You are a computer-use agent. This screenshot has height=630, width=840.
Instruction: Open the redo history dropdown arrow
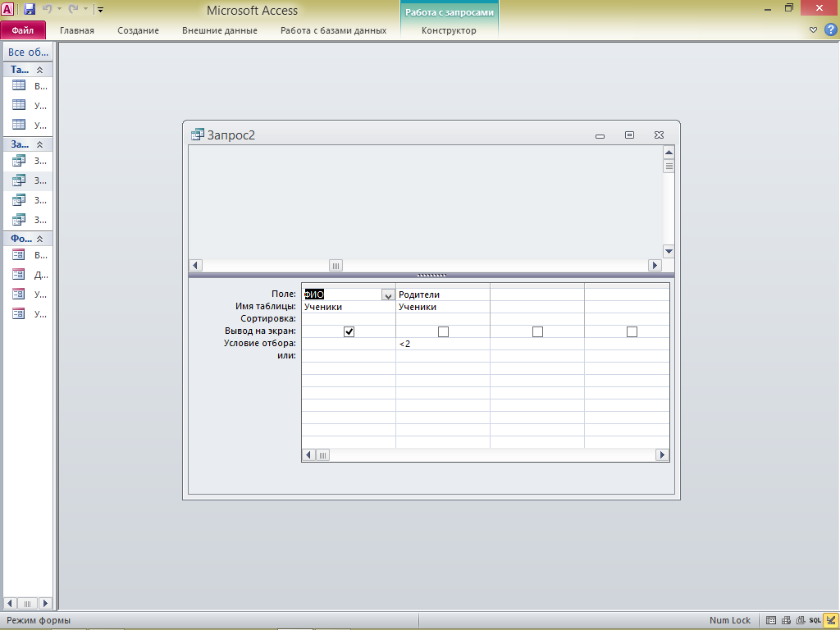click(x=85, y=9)
